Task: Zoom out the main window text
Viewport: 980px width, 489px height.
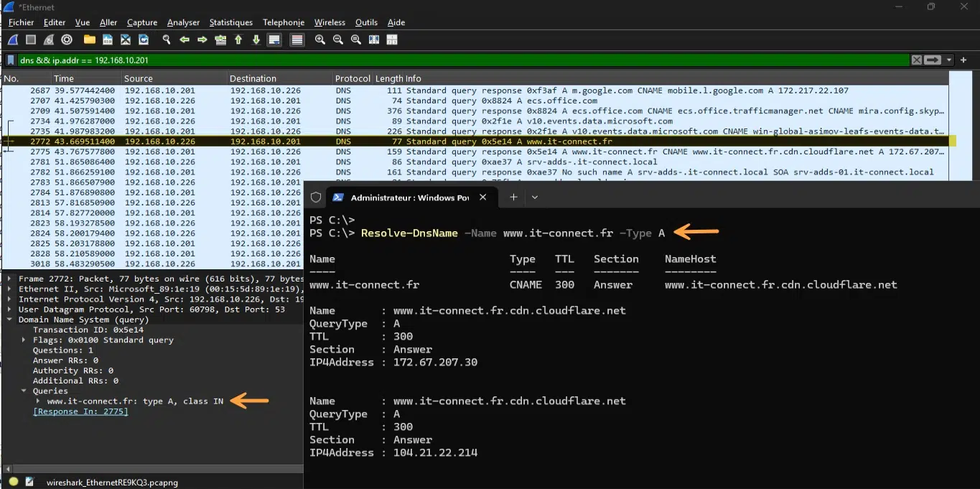Action: pyautogui.click(x=338, y=39)
